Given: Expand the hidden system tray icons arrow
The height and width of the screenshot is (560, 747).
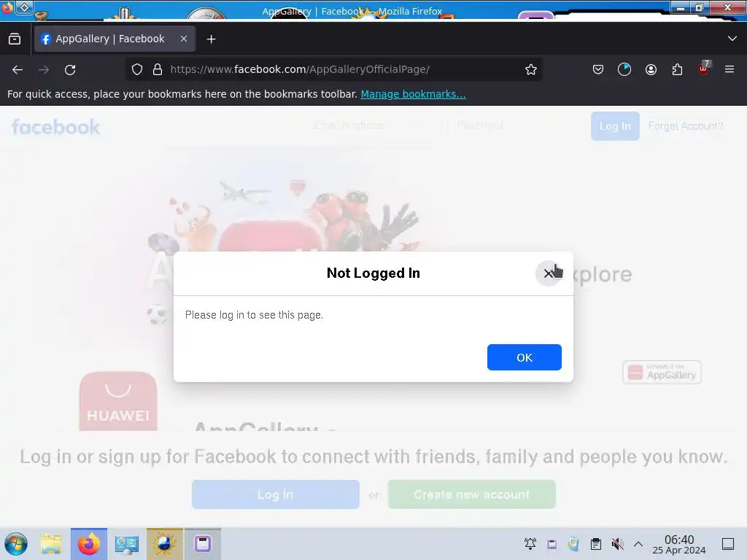Looking at the screenshot, I should [638, 544].
